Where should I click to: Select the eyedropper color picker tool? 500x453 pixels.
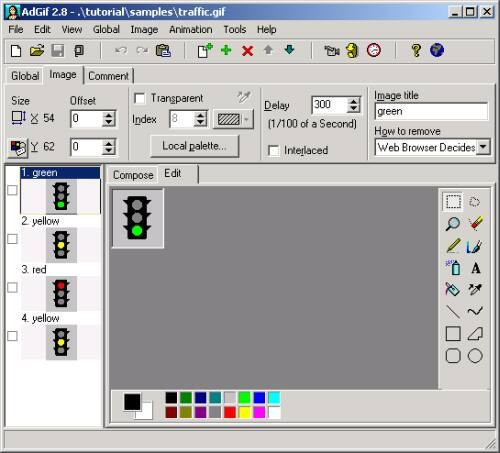(475, 289)
